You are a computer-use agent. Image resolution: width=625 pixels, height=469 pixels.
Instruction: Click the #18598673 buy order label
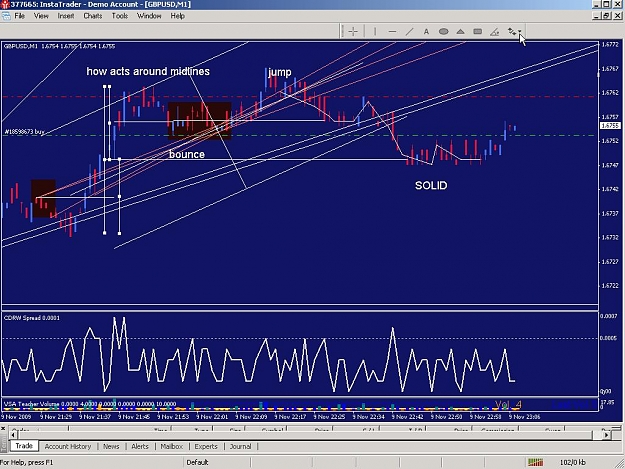pos(25,131)
